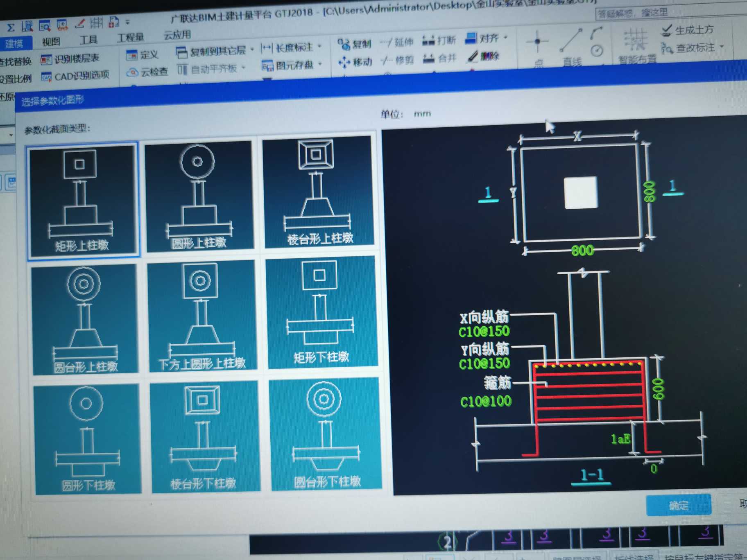Image resolution: width=747 pixels, height=560 pixels.
Task: Select the 直线 line drawing tool
Action: [571, 46]
